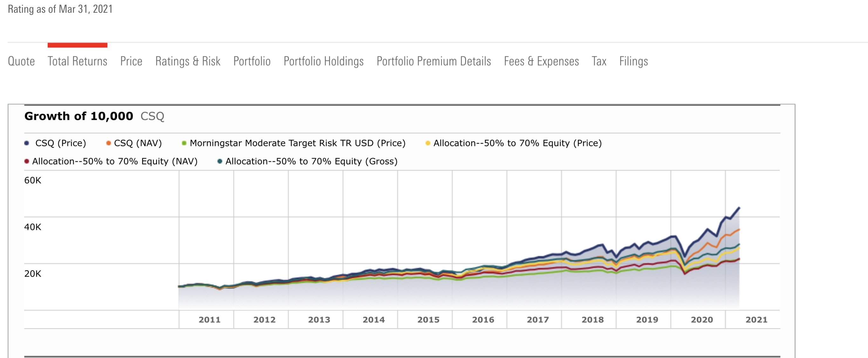Open the Quote tab
Image resolution: width=868 pixels, height=358 pixels.
pyautogui.click(x=21, y=61)
